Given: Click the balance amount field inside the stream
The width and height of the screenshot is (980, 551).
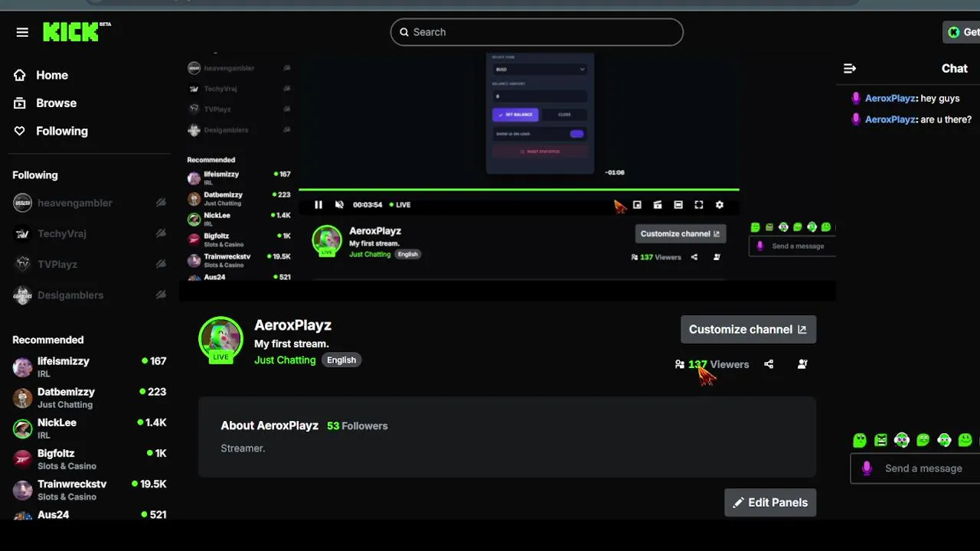Looking at the screenshot, I should click(x=540, y=96).
